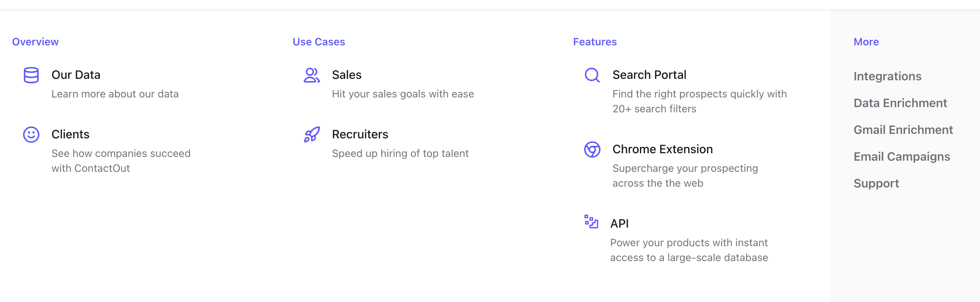Image resolution: width=980 pixels, height=302 pixels.
Task: Click the Search Portal magnifier icon
Action: (592, 75)
